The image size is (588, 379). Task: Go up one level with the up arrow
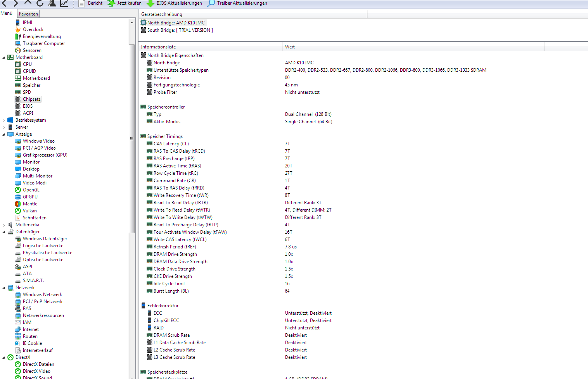28,3
